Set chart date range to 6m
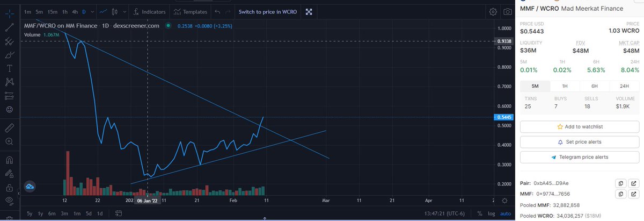 pyautogui.click(x=52, y=213)
